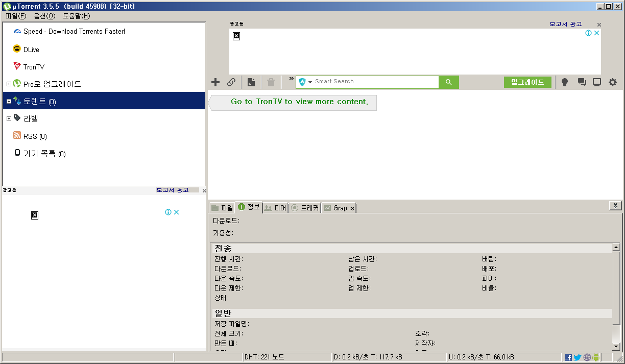625x364 pixels.
Task: Select Pro로 업그레이드 sidebar entry
Action: [52, 84]
